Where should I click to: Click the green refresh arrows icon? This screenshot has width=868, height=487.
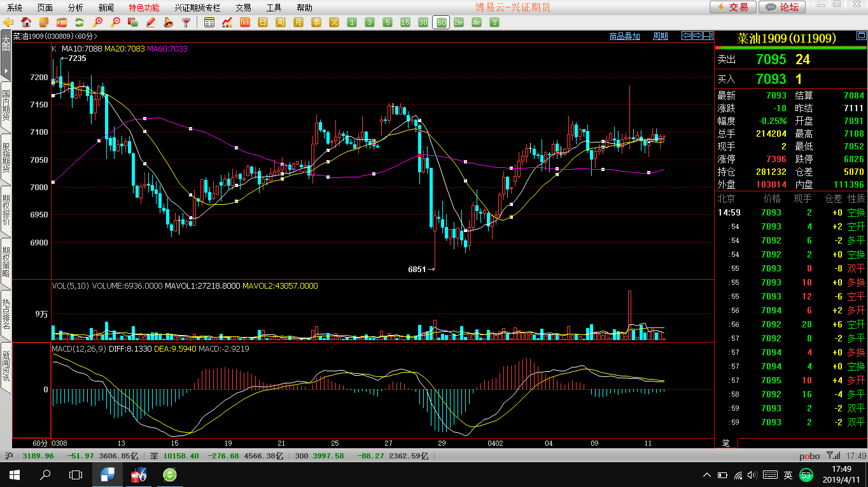tap(80, 22)
